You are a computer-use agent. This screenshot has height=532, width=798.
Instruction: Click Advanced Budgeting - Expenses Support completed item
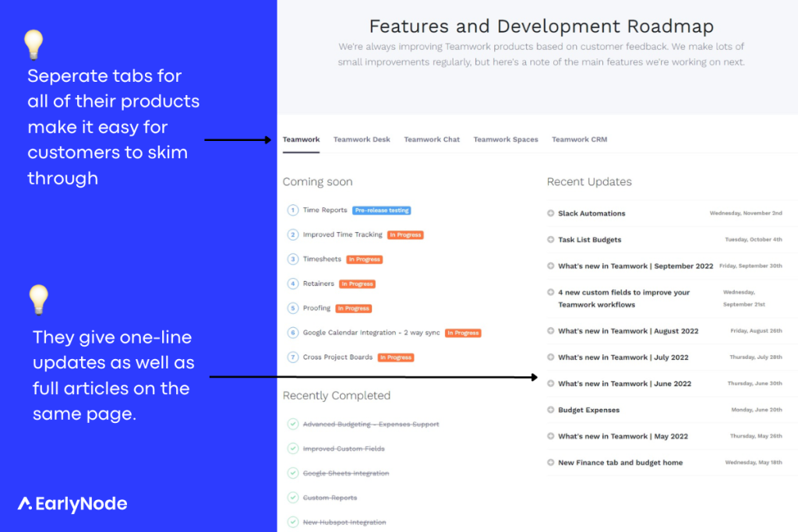(370, 425)
